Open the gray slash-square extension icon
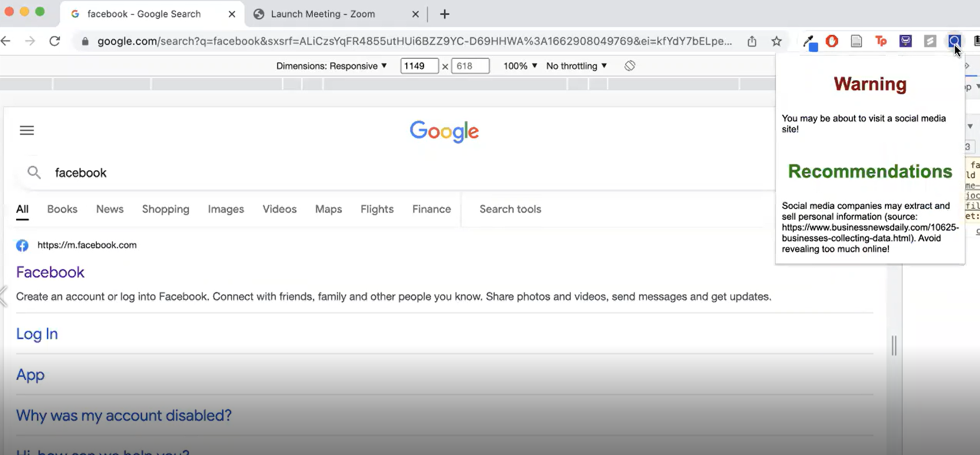Image resolution: width=980 pixels, height=455 pixels. (x=930, y=41)
